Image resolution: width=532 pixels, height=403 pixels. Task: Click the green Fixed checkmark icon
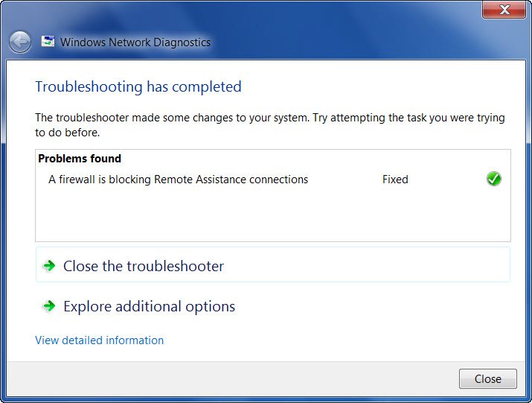[x=493, y=179]
